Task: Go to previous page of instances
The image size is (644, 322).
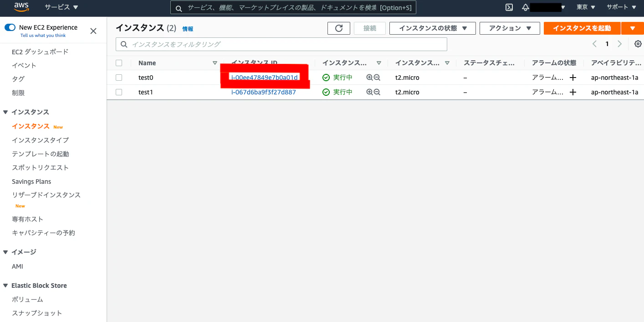Action: [594, 44]
